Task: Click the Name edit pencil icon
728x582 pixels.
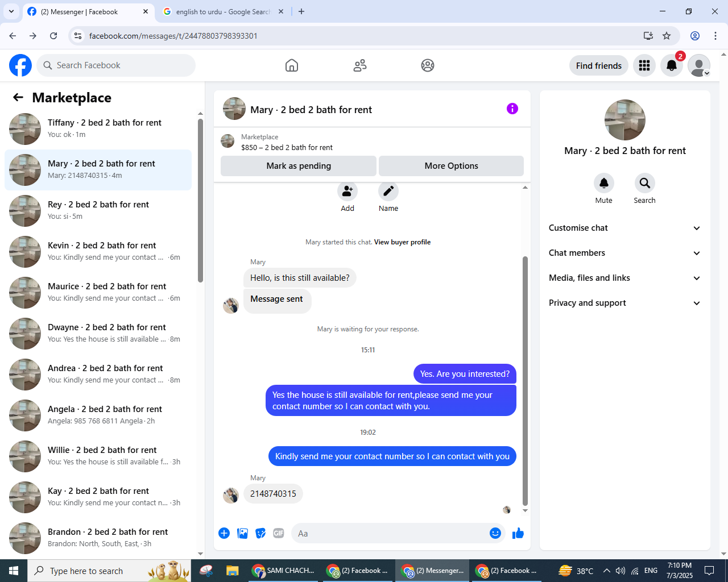Action: (x=388, y=191)
